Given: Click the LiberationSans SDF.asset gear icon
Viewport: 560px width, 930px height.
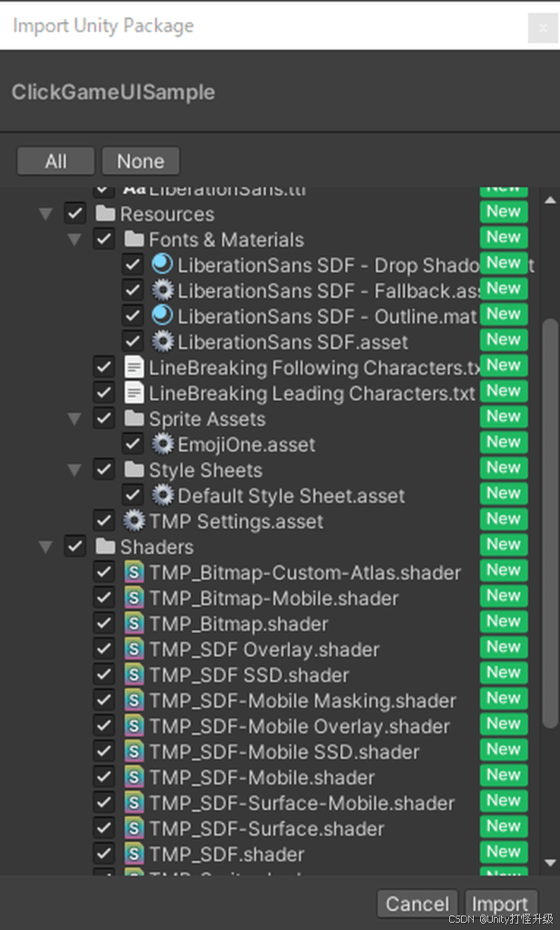Looking at the screenshot, I should (162, 341).
